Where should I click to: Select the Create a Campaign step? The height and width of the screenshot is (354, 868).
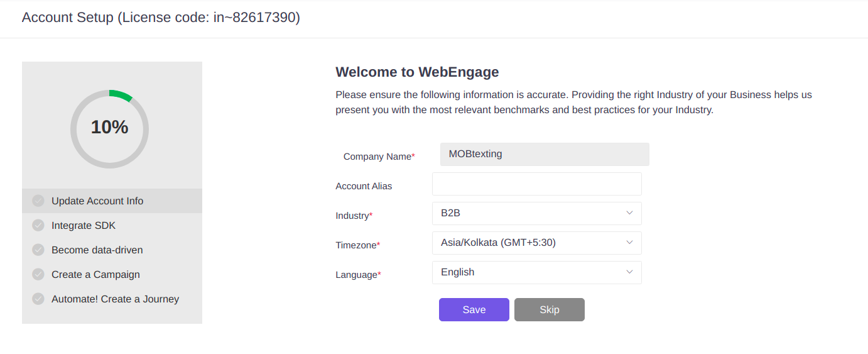coord(112,274)
